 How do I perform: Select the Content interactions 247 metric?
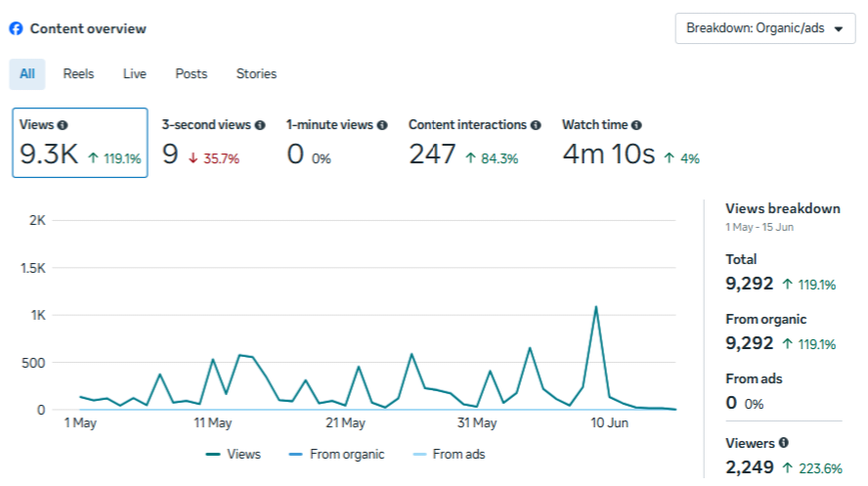click(x=474, y=143)
